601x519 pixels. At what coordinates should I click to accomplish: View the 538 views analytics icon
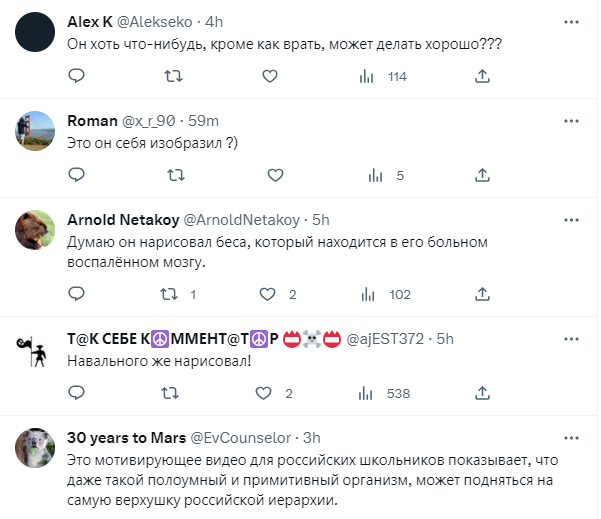click(x=376, y=393)
